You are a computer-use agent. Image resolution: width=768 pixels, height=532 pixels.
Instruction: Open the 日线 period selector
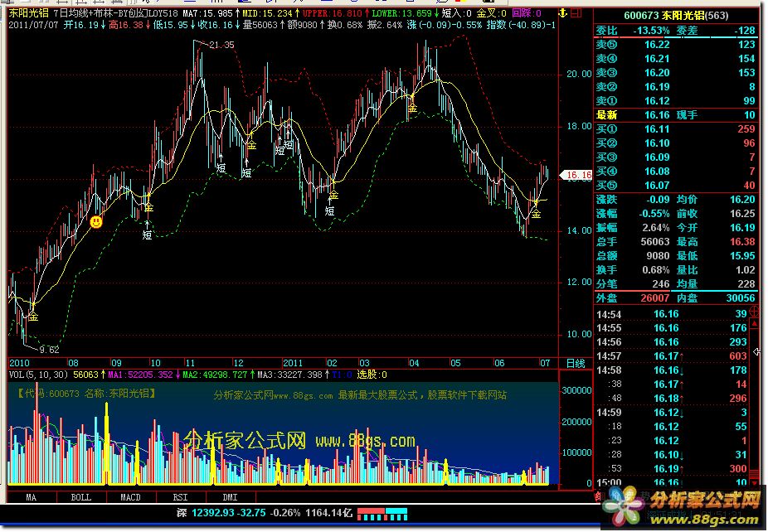pos(574,363)
